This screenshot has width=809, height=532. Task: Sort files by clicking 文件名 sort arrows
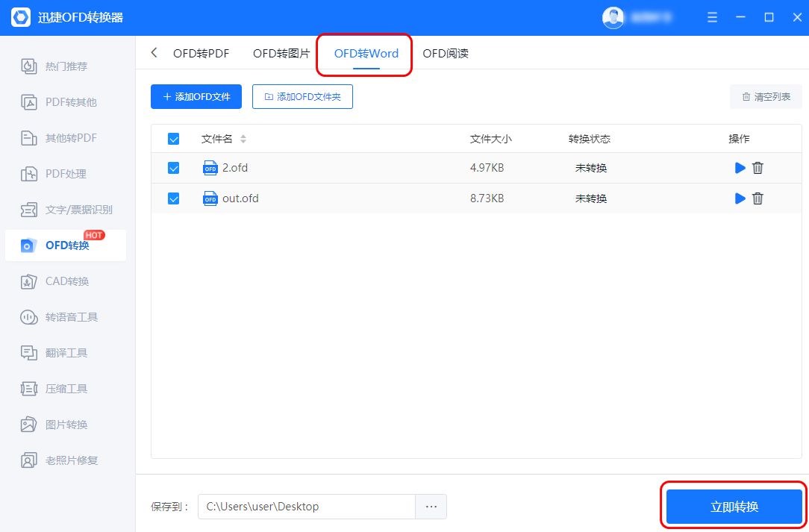tap(243, 139)
